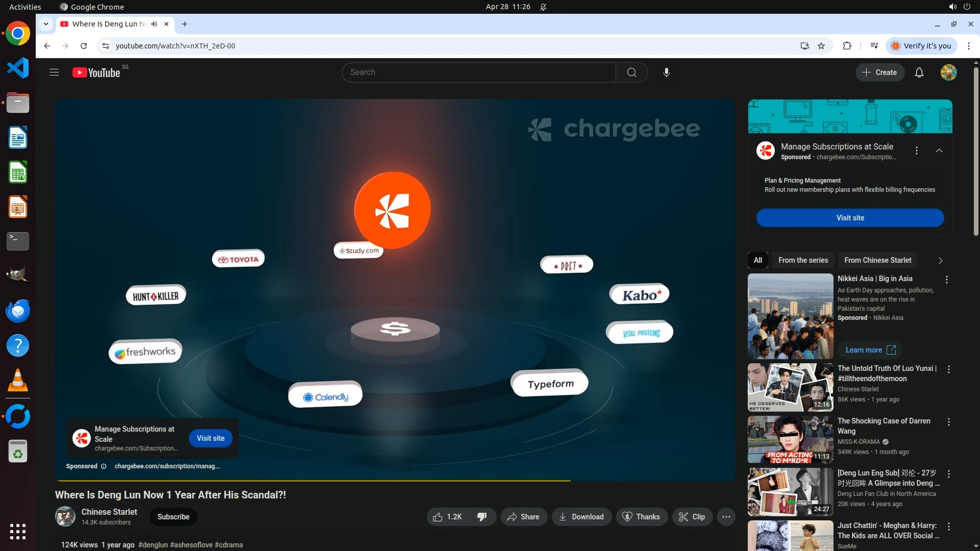Click the Chrome media control icon
980x551 pixels.
(874, 46)
